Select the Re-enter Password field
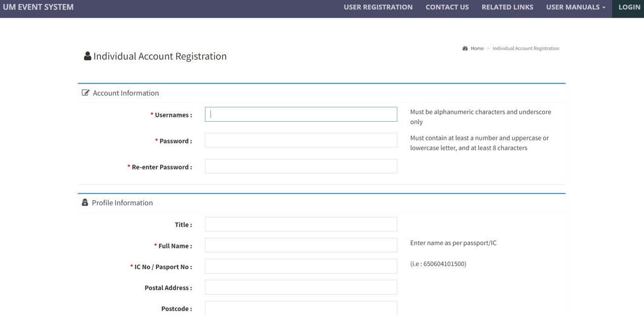 301,167
